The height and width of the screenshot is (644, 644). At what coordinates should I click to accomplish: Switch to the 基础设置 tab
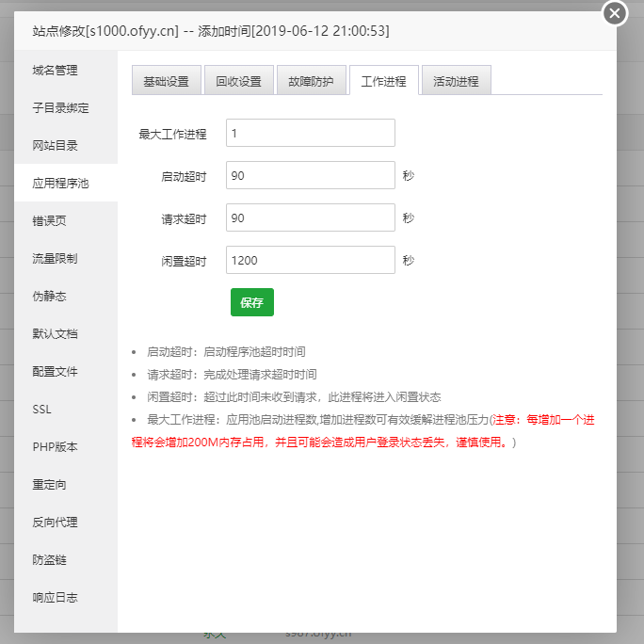tap(167, 81)
